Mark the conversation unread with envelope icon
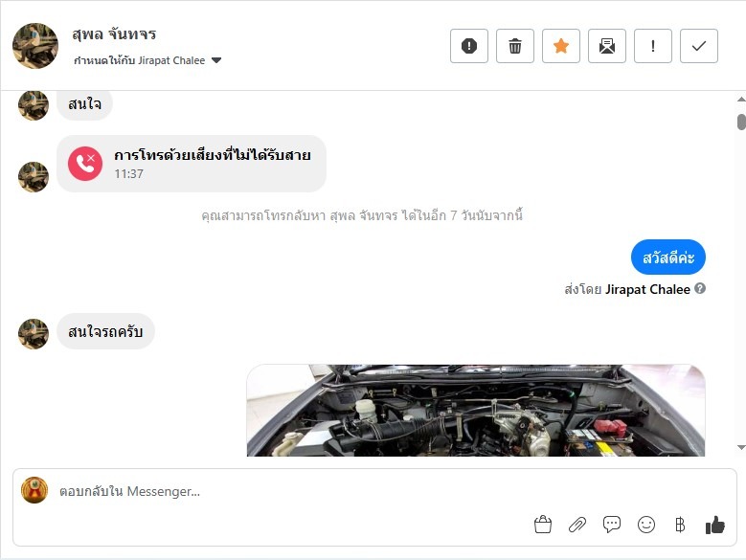 click(607, 46)
